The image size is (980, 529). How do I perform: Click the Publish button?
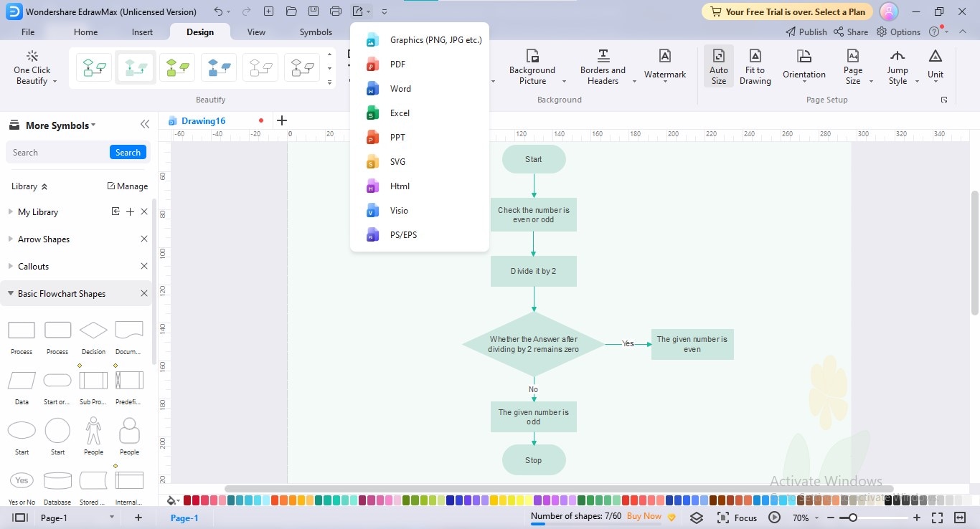click(806, 32)
